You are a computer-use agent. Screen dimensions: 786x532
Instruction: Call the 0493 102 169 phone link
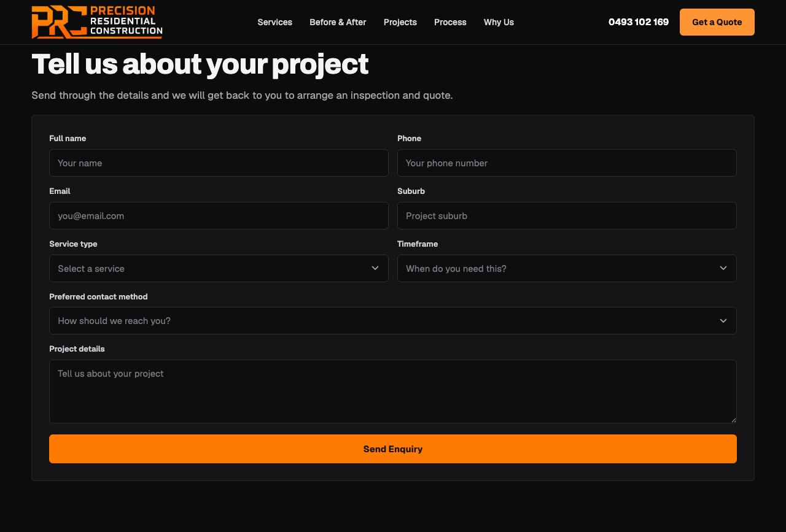639,22
